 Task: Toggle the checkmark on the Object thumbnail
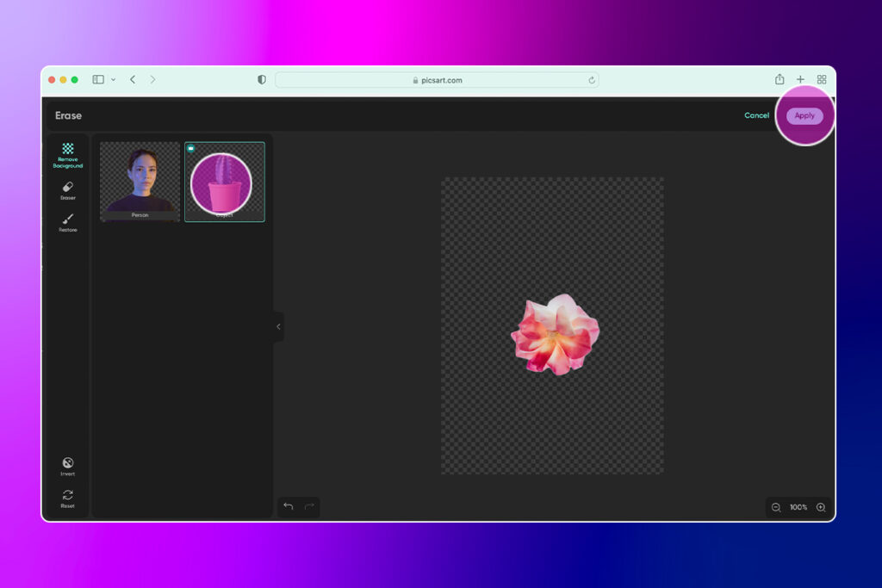tap(191, 147)
